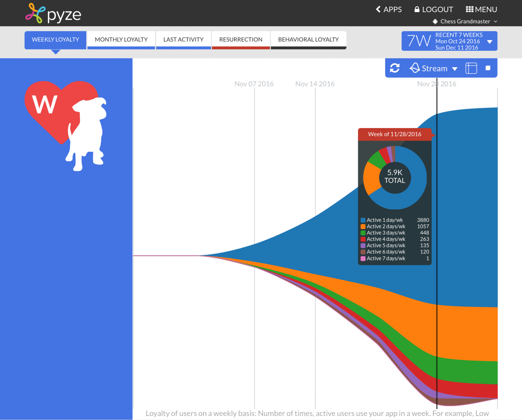522x420 pixels.
Task: Open the Last Activity tab
Action: [x=184, y=40]
